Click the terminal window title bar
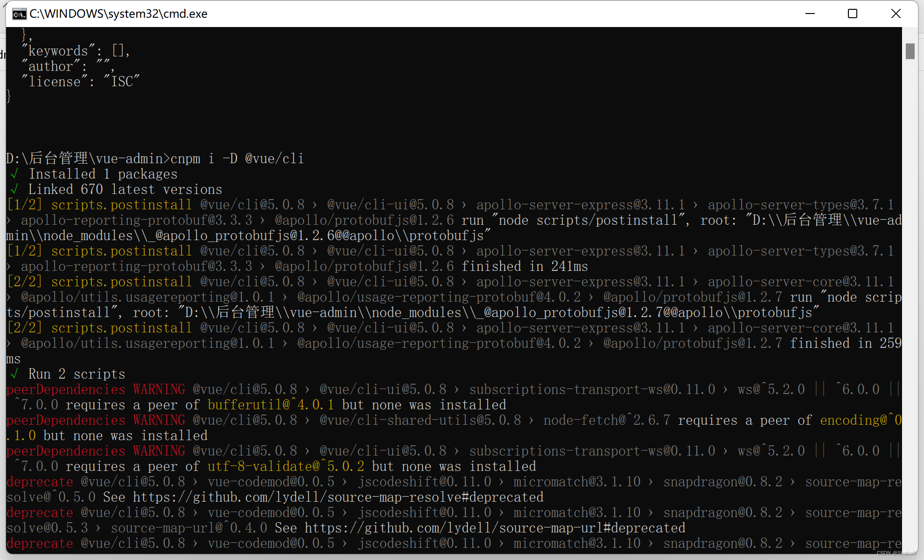The width and height of the screenshot is (924, 560). click(x=462, y=13)
